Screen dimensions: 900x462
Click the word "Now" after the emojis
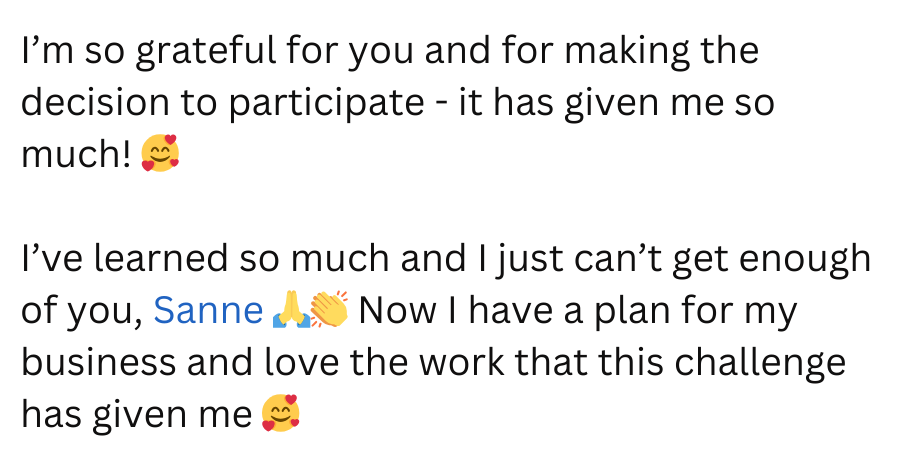coord(397,310)
